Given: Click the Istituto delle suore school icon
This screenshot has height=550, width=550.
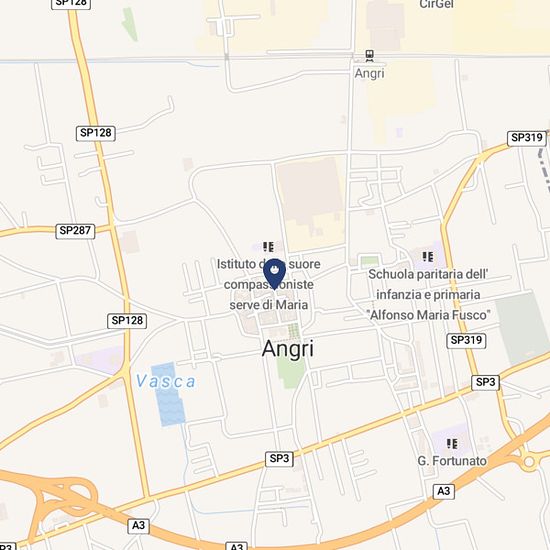Looking at the screenshot, I should (269, 247).
